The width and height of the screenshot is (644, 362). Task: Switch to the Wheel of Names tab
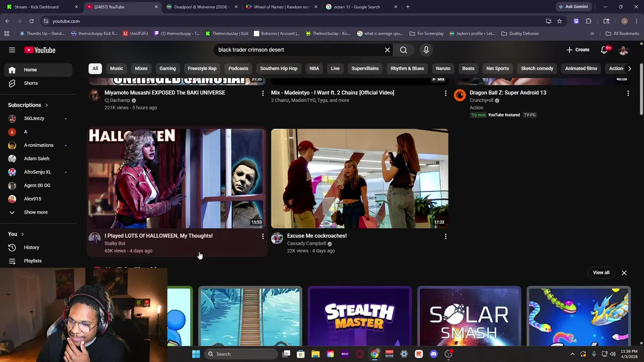(281, 7)
